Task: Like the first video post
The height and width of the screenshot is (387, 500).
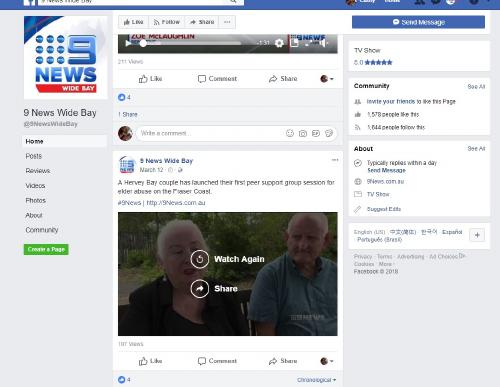Action: click(x=150, y=79)
